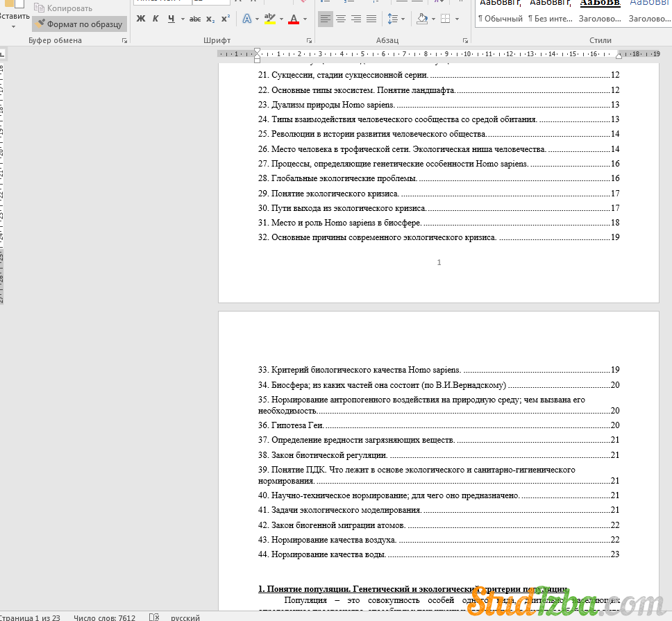Toggle bold Ж formatting
Viewport: 672px width, 621px height.
[x=140, y=19]
